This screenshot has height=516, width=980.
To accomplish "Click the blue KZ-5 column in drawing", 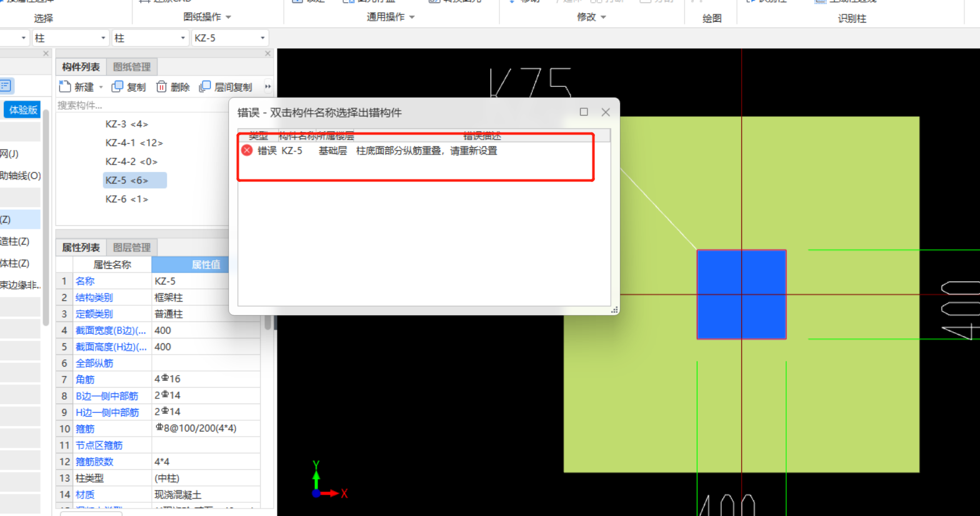I will 741,295.
